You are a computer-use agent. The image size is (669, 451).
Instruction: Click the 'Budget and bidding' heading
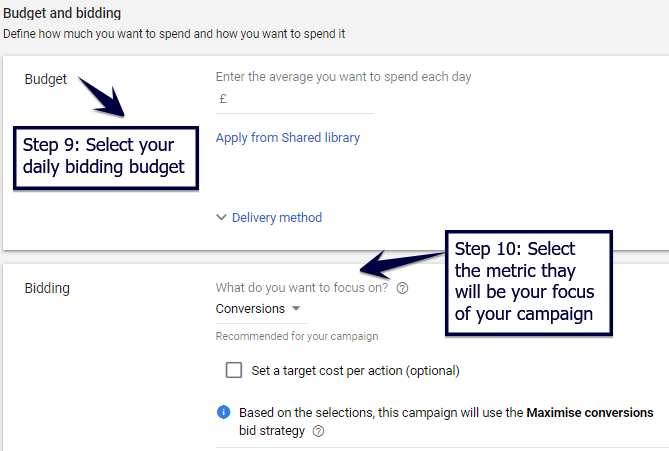pos(62,14)
